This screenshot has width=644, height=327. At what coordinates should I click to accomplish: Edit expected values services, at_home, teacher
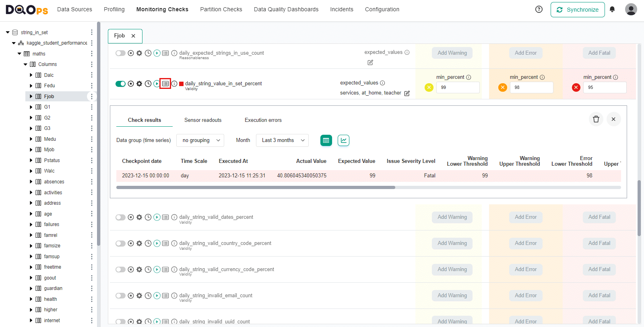(407, 93)
